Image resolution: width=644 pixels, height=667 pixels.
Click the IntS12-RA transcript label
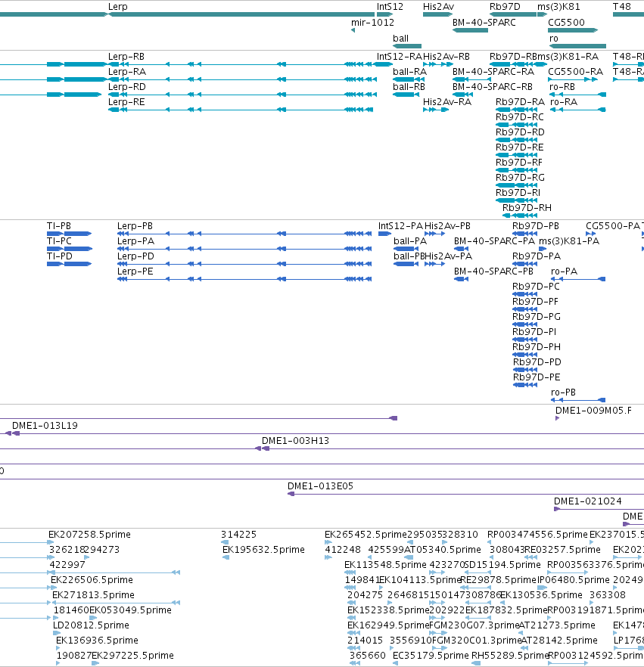(400, 57)
